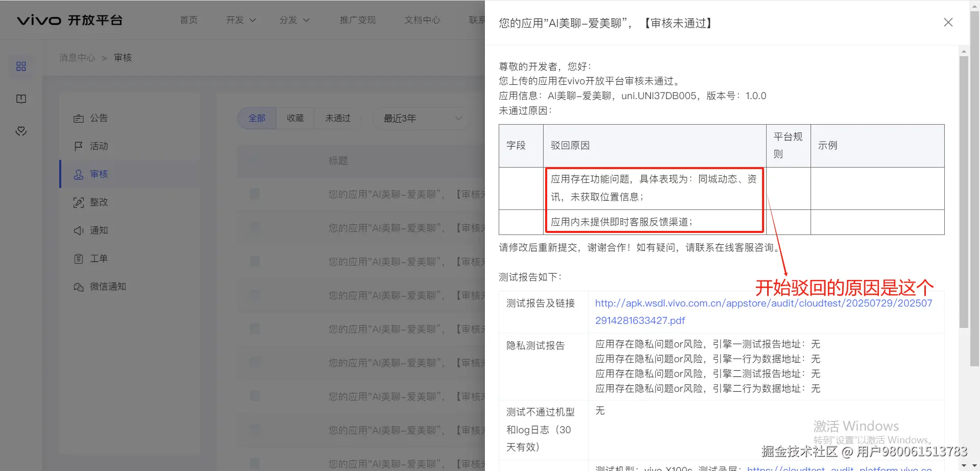Viewport: 980px width, 471px height.
Task: Open the book icon in the left rail
Action: [x=21, y=99]
